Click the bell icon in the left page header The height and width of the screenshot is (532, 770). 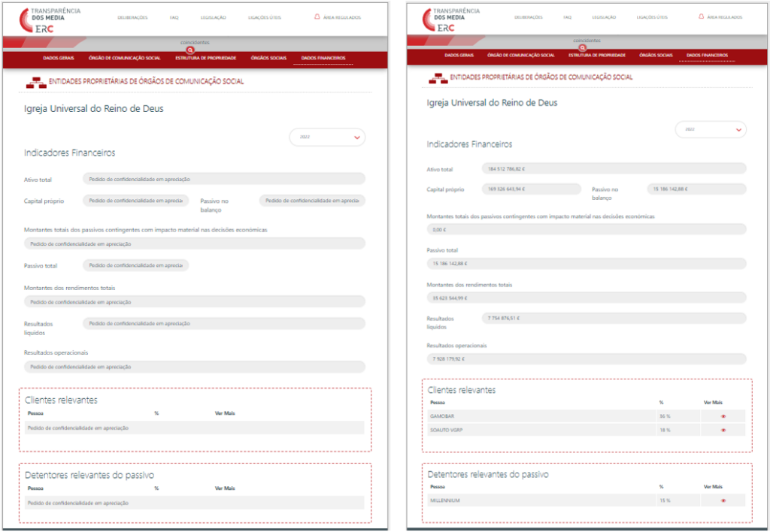point(317,17)
